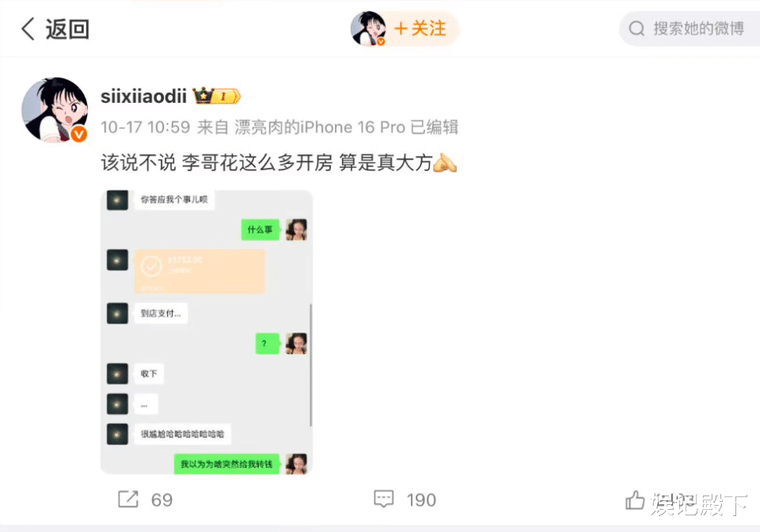Click the orange V verification badge

tap(79, 135)
